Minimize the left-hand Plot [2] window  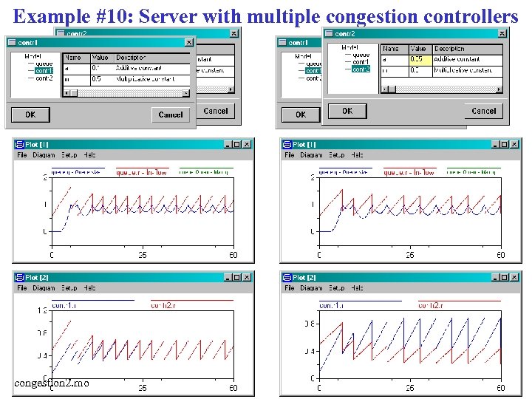click(x=228, y=278)
